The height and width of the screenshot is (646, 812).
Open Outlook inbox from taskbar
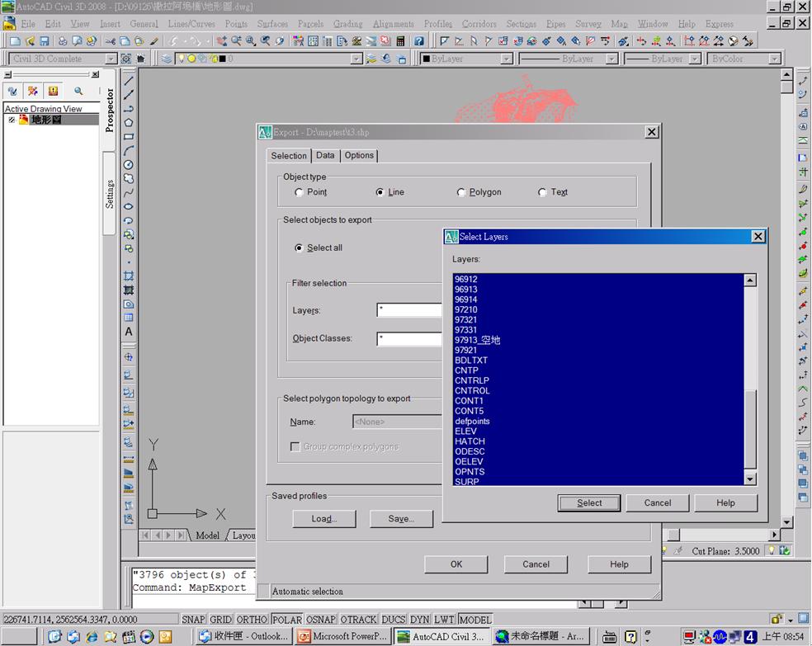[x=244, y=636]
